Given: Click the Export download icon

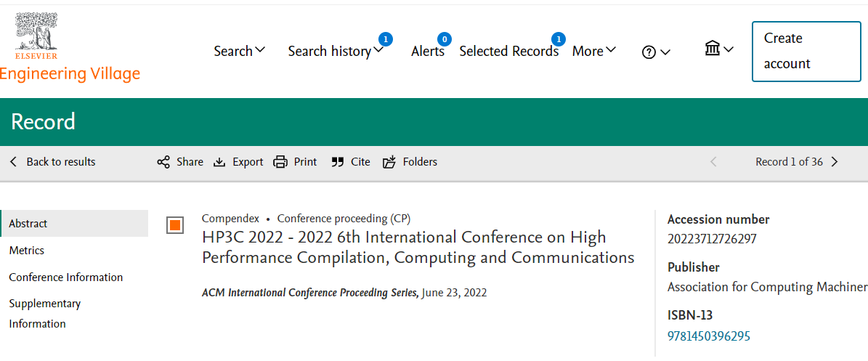Looking at the screenshot, I should tap(220, 162).
